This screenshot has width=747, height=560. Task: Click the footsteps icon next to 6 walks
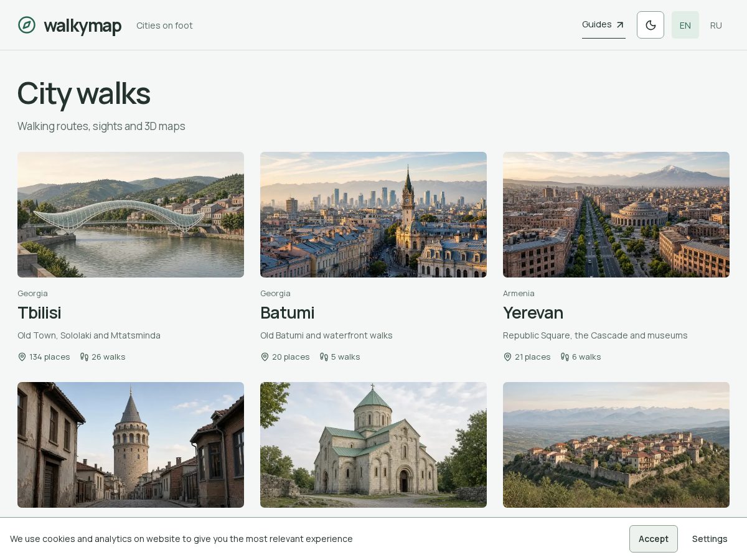pyautogui.click(x=565, y=357)
